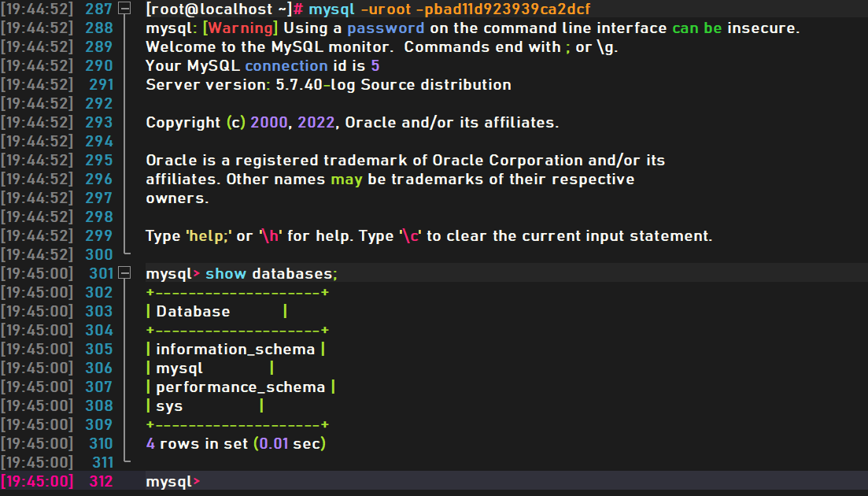This screenshot has height=496, width=868.
Task: Click the word 'show' in the command
Action: (225, 273)
